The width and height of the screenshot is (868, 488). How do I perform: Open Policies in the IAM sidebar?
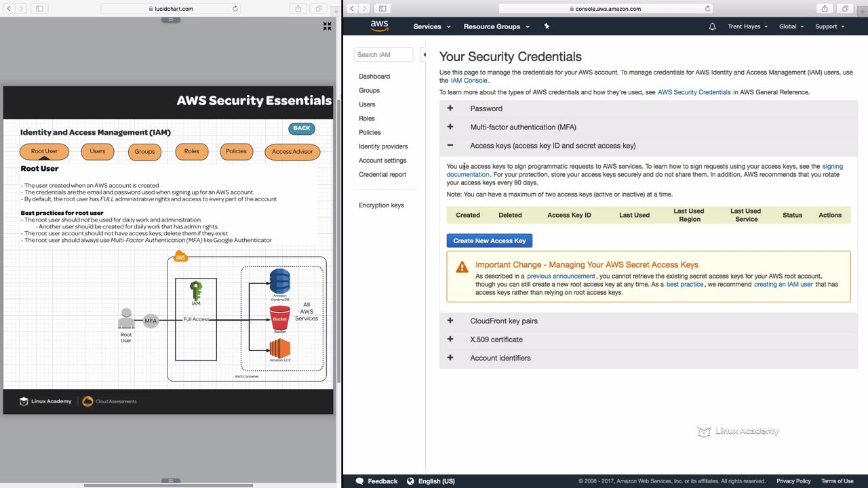[x=370, y=132]
